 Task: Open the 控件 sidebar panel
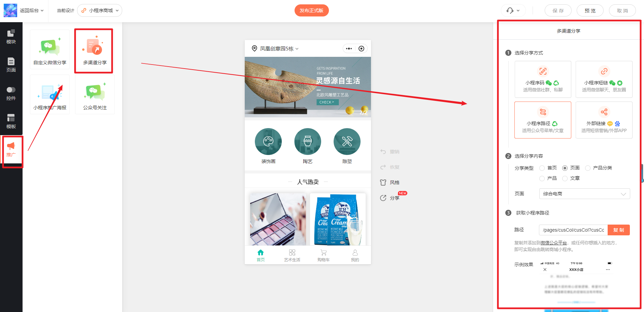pos(11,93)
